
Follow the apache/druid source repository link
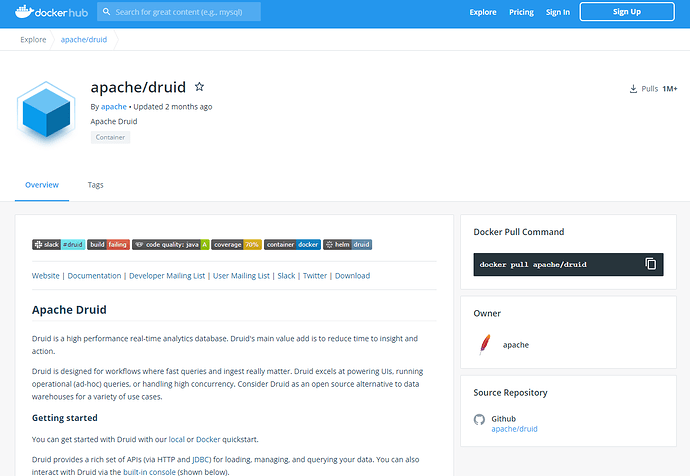[514, 429]
